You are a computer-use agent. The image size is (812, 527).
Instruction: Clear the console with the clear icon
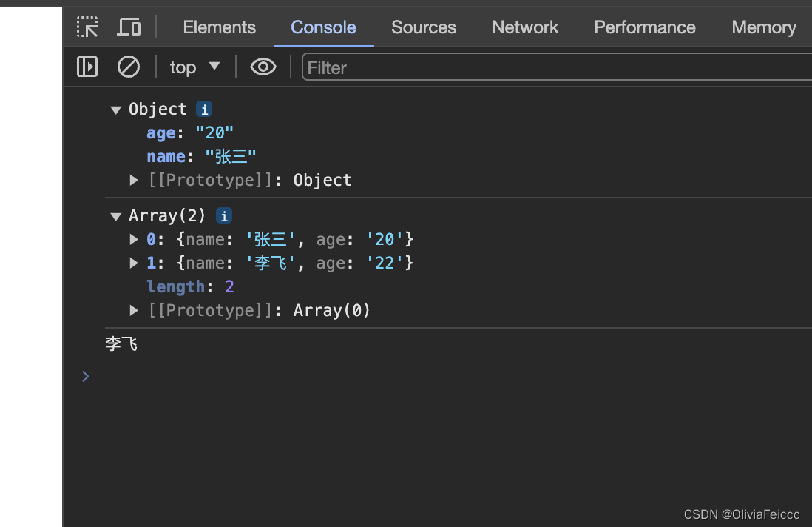pyautogui.click(x=129, y=67)
